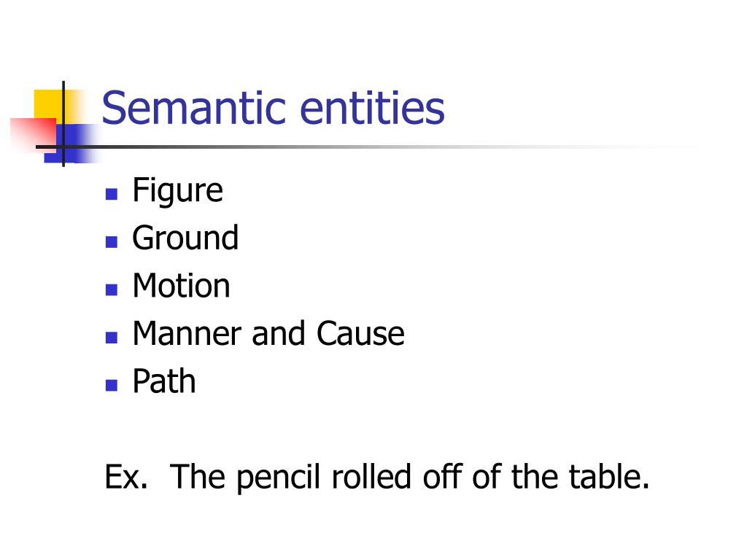Click the word 'pencil' in the example sentence
The height and width of the screenshot is (560, 747).
[278, 478]
